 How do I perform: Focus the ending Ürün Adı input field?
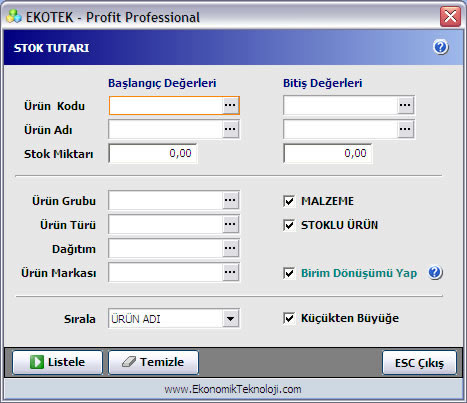(341, 129)
